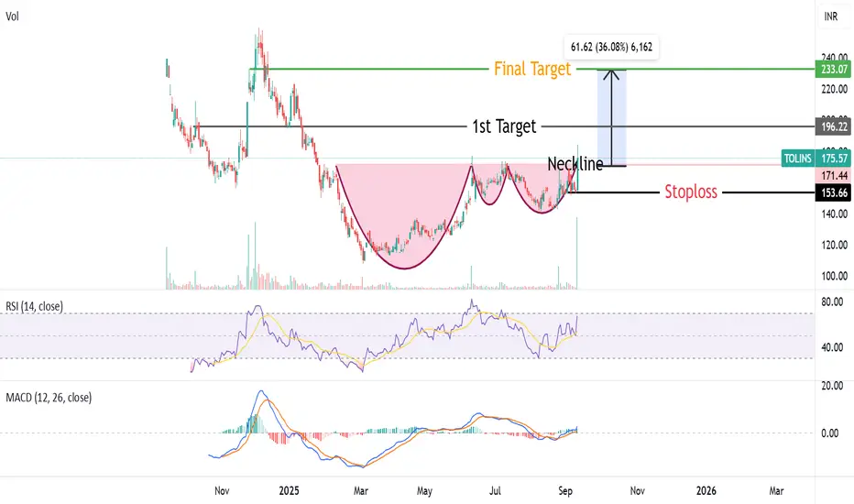
Task: Click the 1st Target label
Action: pyautogui.click(x=504, y=126)
